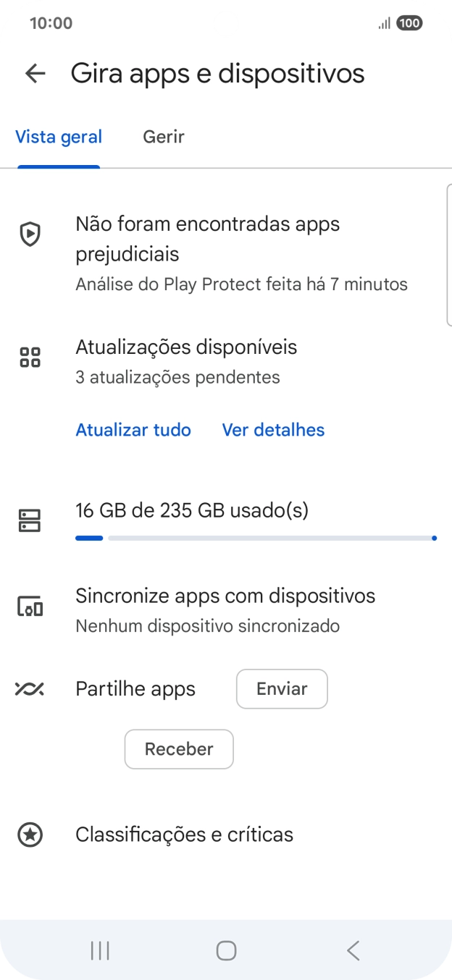Viewport: 452px width, 980px height.
Task: Tap the sync devices icon
Action: 30,606
